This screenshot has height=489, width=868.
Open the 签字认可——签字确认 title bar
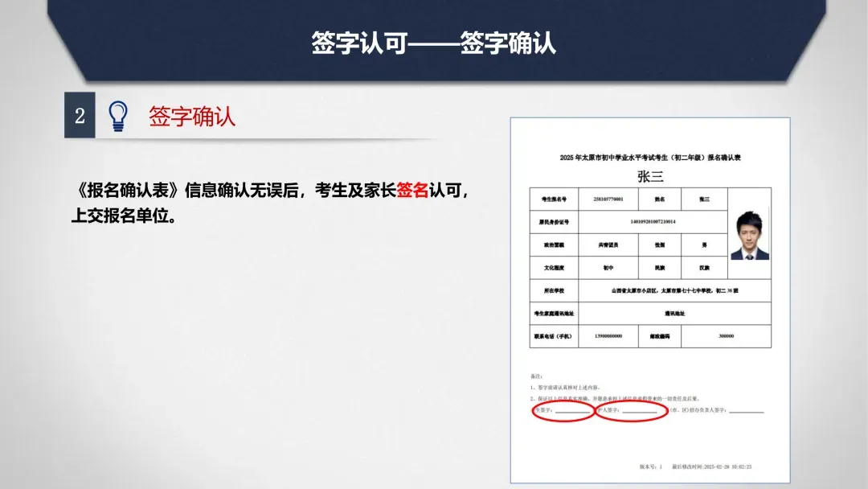tap(434, 39)
